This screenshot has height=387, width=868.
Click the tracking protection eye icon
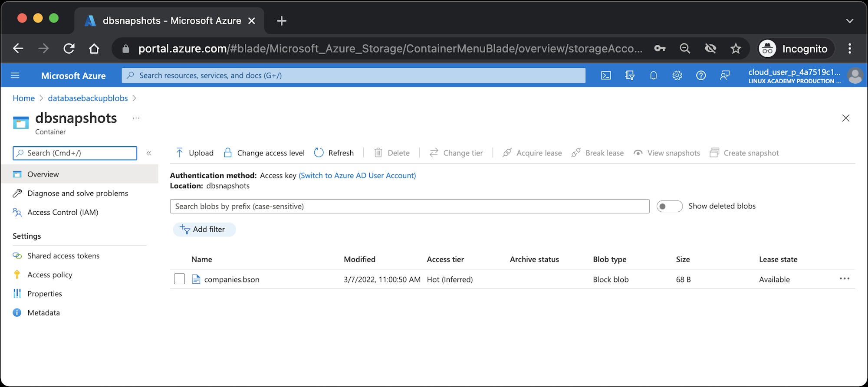click(x=710, y=49)
